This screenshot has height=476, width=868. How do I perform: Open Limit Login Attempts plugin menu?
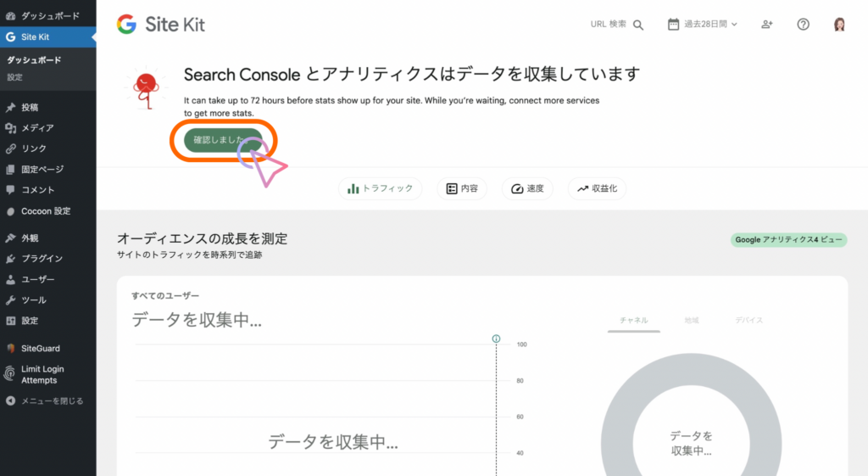pos(42,374)
